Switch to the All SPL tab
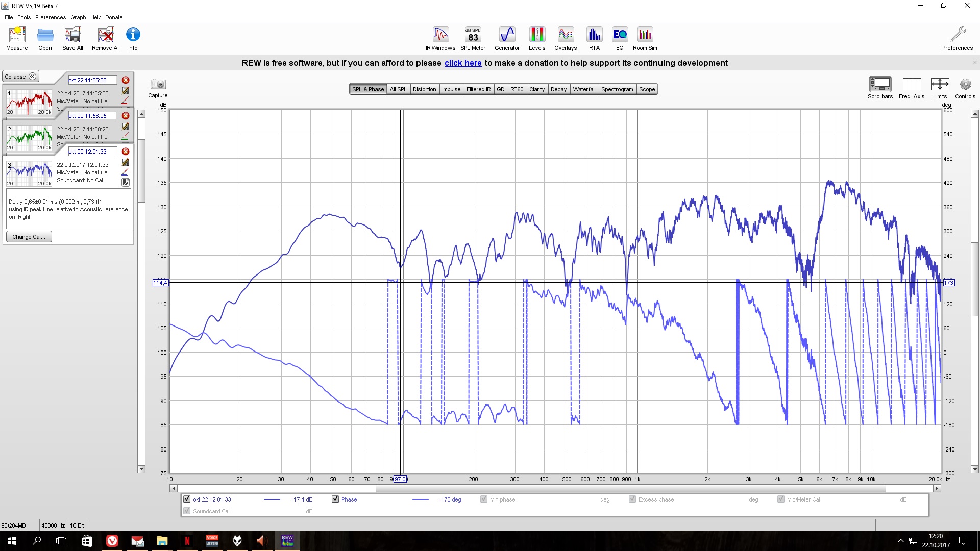Viewport: 980px width, 551px height. pos(398,89)
